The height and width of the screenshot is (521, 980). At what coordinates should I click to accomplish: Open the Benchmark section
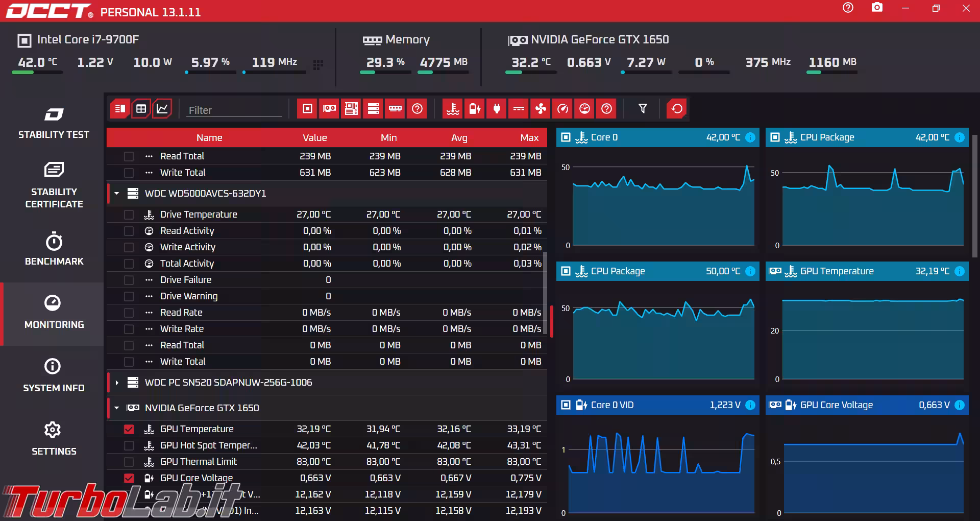[x=54, y=249]
